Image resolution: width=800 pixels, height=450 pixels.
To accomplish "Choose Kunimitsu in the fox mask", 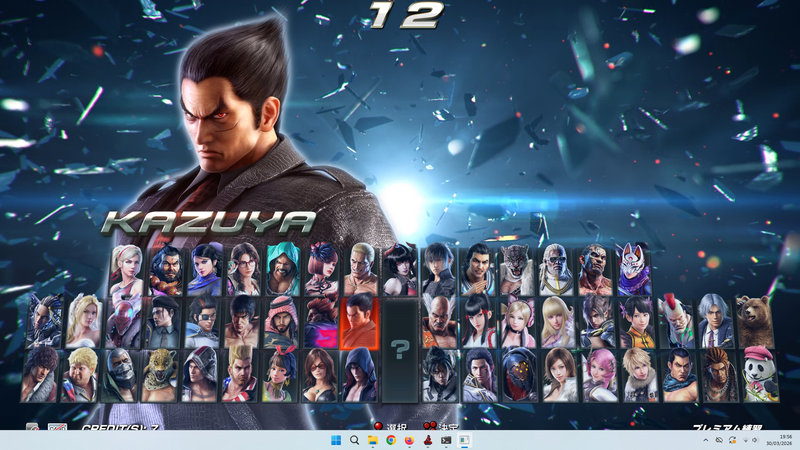I will point(634,270).
